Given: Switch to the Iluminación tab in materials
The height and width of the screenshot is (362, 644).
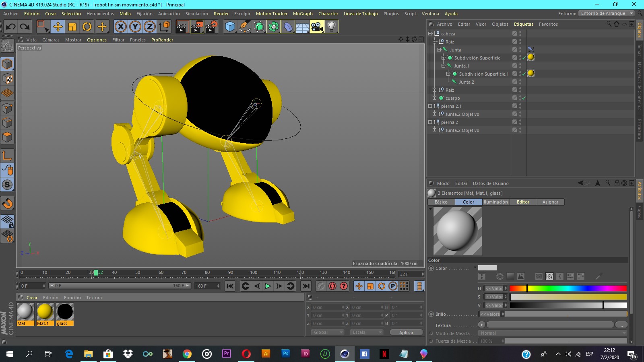Looking at the screenshot, I should 496,202.
